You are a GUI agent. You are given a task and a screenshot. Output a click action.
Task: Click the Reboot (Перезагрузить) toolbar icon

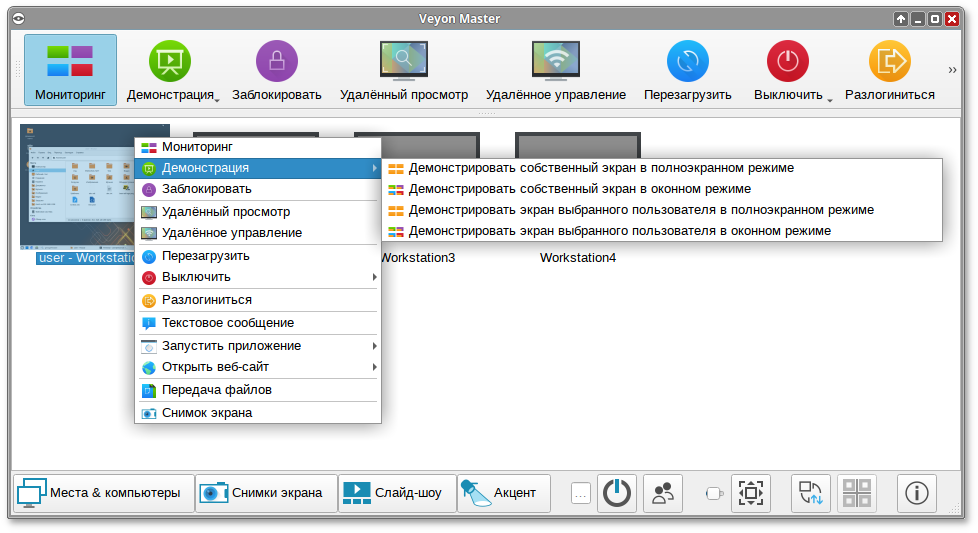[x=687, y=62]
